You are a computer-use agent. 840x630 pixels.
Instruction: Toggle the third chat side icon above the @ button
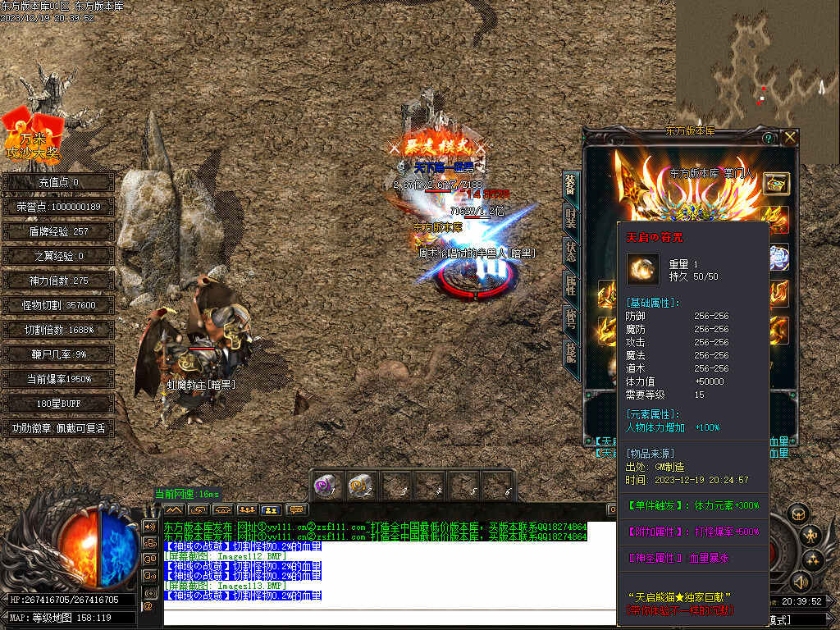149,559
